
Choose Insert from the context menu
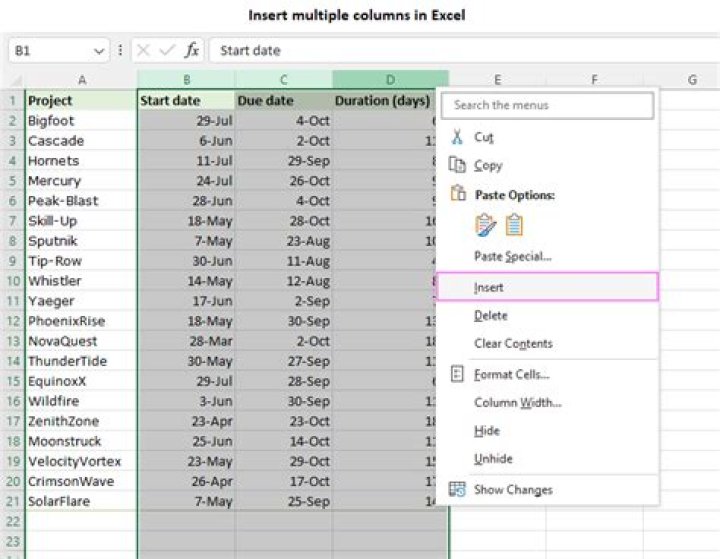pyautogui.click(x=489, y=287)
